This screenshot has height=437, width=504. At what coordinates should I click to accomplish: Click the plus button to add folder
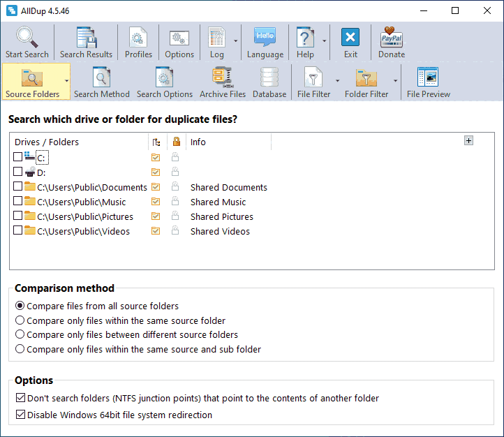coord(468,140)
